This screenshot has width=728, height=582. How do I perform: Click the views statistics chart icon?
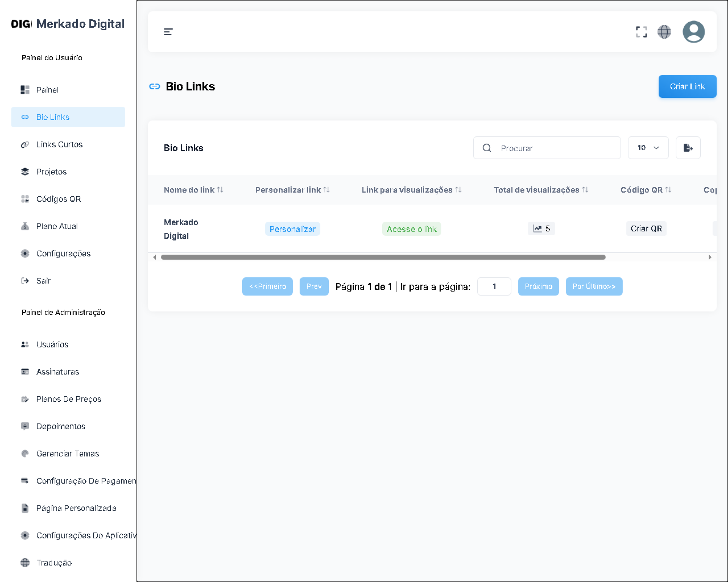537,228
